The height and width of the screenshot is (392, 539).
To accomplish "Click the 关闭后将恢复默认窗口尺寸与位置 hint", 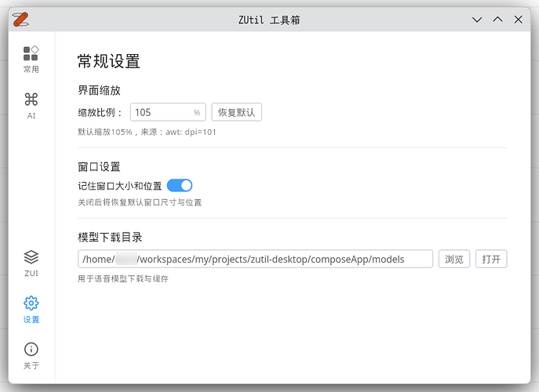I will pos(140,202).
